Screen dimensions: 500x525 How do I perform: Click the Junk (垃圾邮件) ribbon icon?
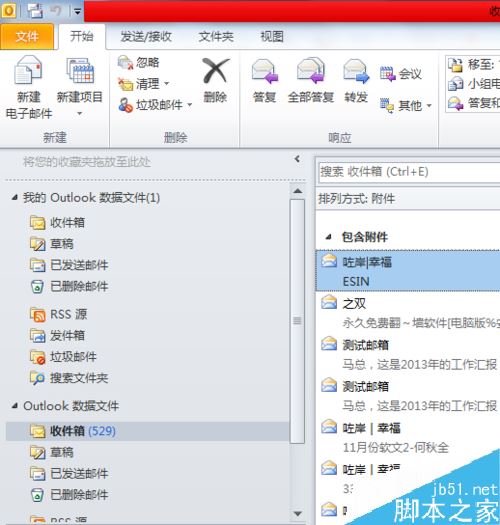(x=125, y=105)
